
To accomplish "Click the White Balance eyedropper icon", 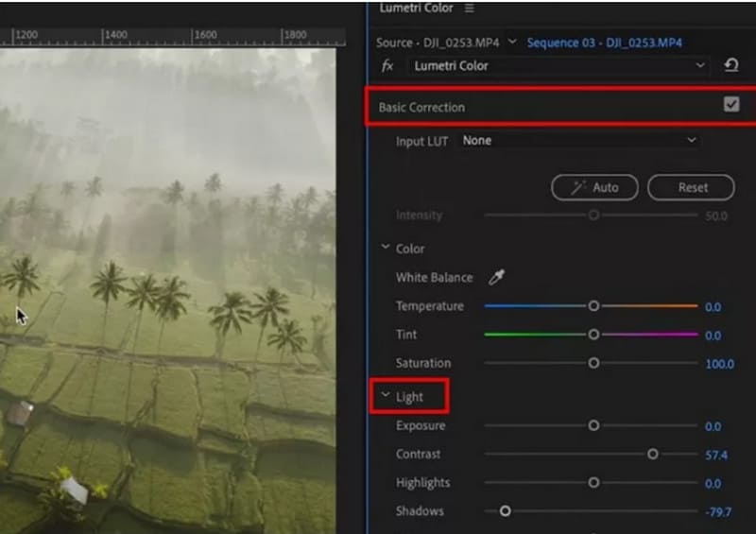I will 496,278.
